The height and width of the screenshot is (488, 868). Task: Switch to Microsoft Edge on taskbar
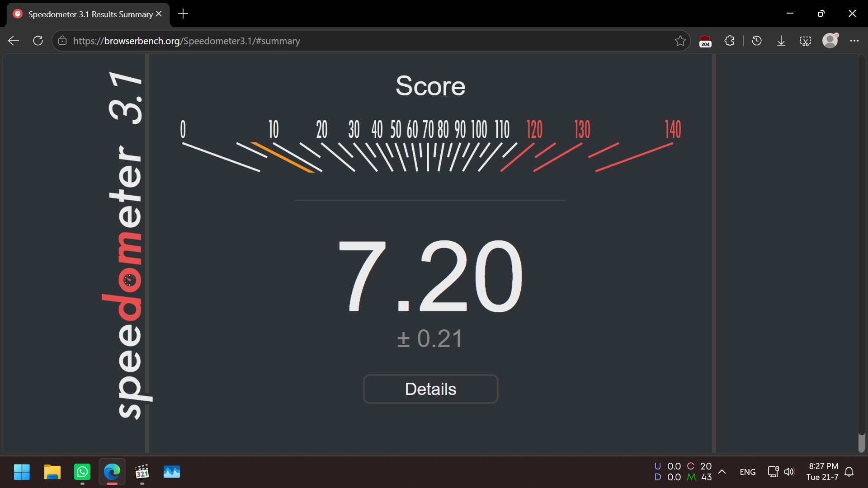[x=112, y=472]
